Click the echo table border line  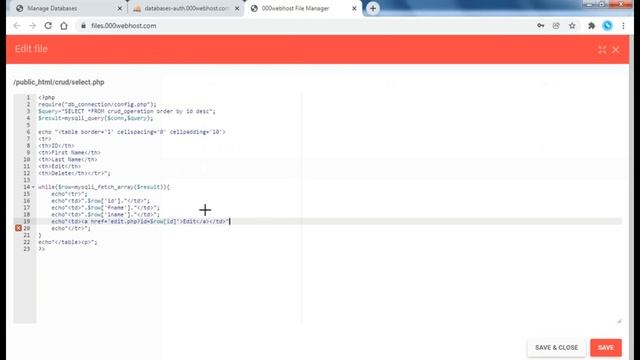(x=132, y=132)
